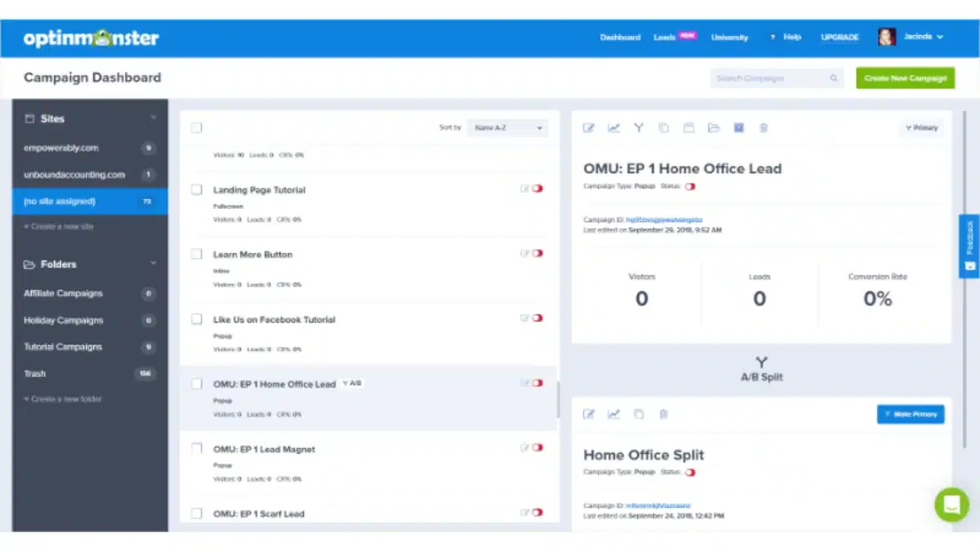Open the Tutorial Campaigns folder
This screenshot has width=980, height=551.
click(90, 347)
